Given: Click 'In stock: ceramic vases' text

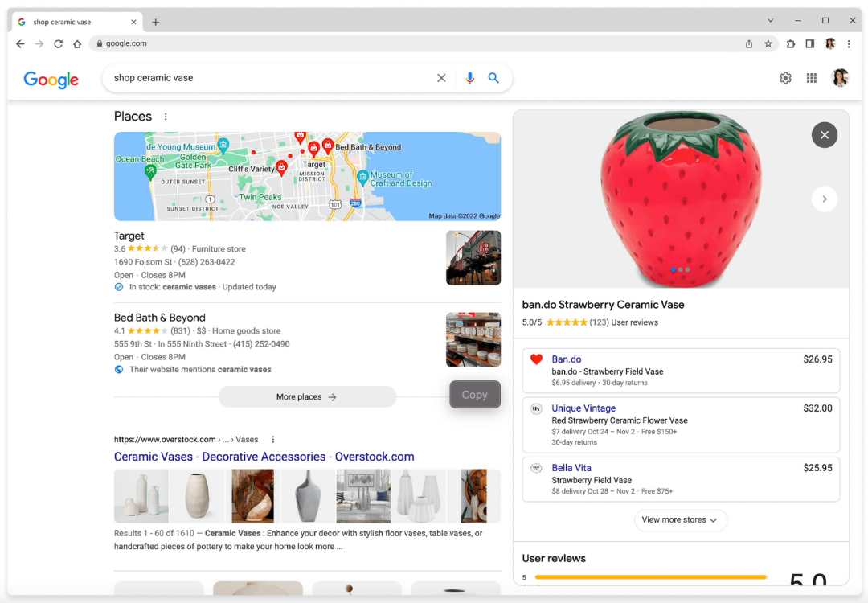Looking at the screenshot, I should point(173,287).
